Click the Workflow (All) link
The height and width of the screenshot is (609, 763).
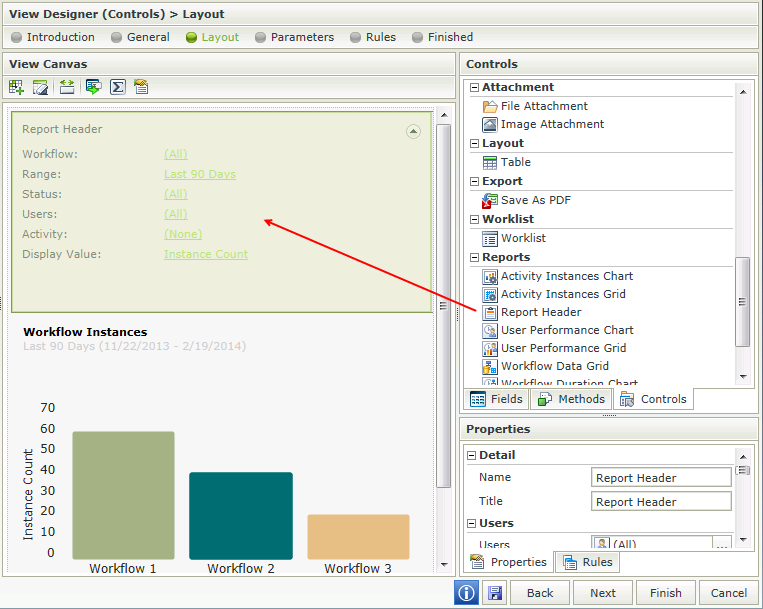(176, 154)
